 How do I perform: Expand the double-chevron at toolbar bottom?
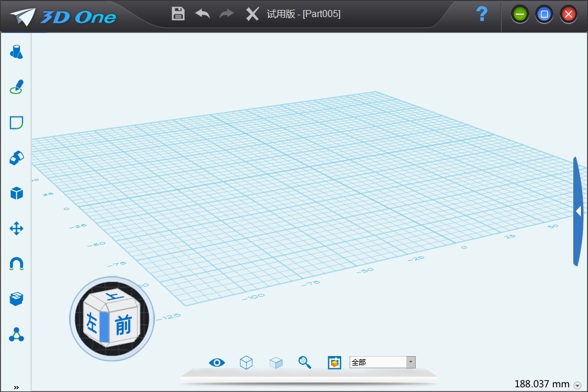point(16,387)
